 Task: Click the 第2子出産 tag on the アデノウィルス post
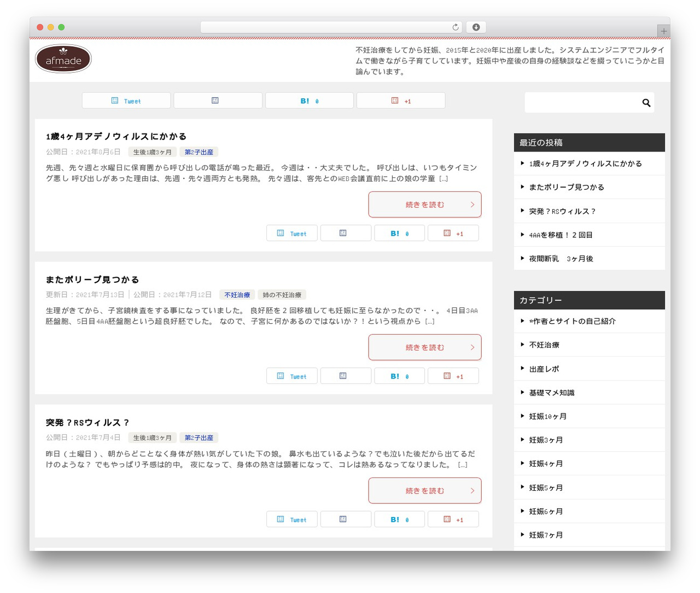pos(199,152)
